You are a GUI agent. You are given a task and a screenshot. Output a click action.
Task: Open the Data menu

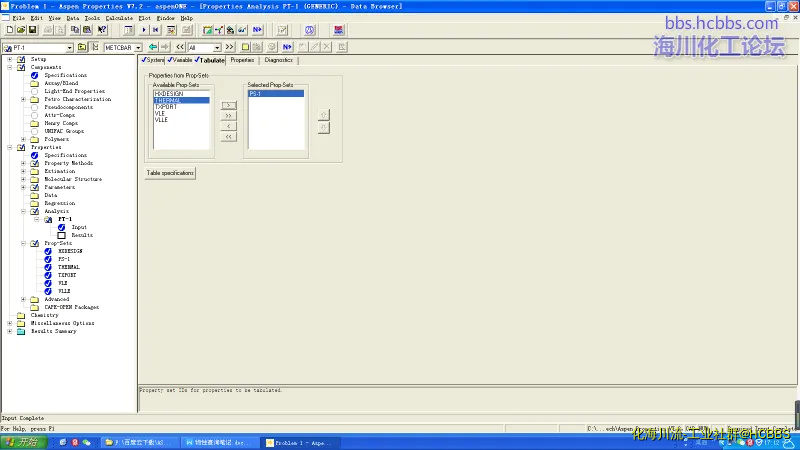72,18
